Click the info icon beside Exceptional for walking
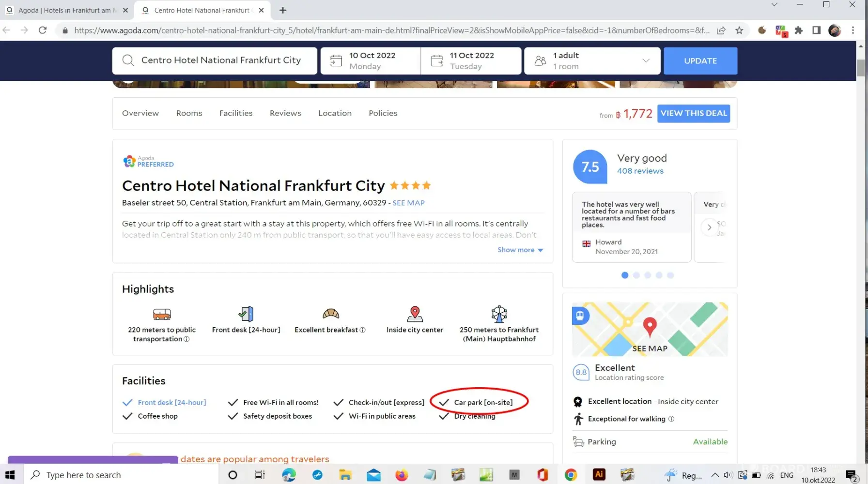 coord(671,419)
